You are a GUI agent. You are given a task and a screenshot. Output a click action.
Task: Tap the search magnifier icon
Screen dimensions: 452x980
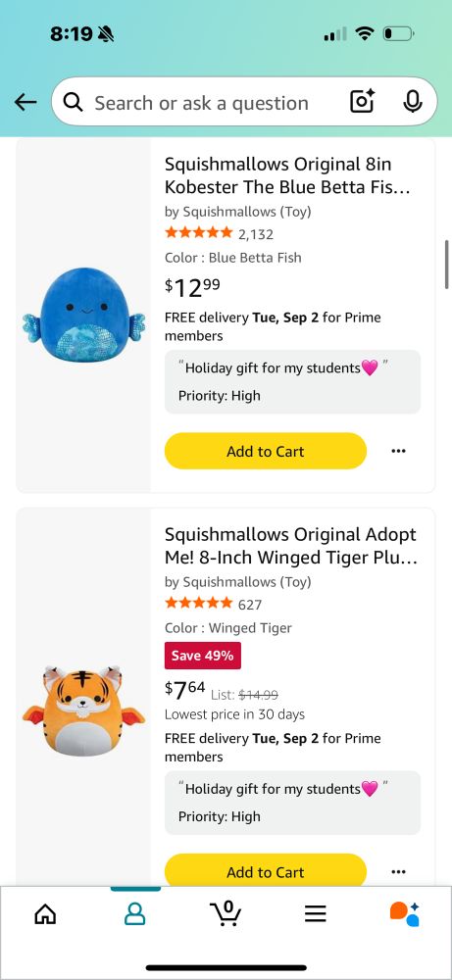coord(74,102)
